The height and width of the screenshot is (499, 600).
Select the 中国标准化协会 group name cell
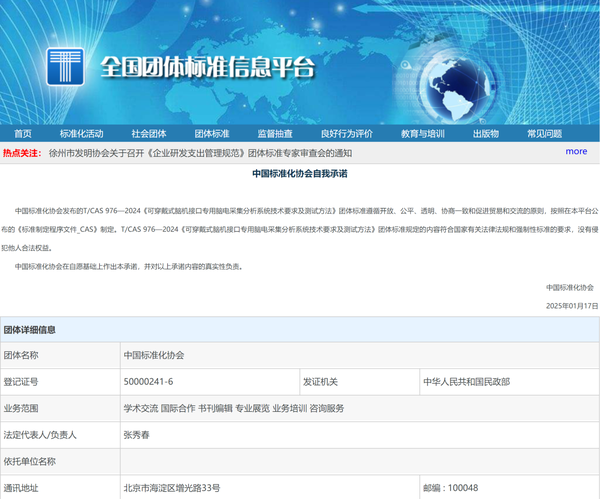coord(360,355)
